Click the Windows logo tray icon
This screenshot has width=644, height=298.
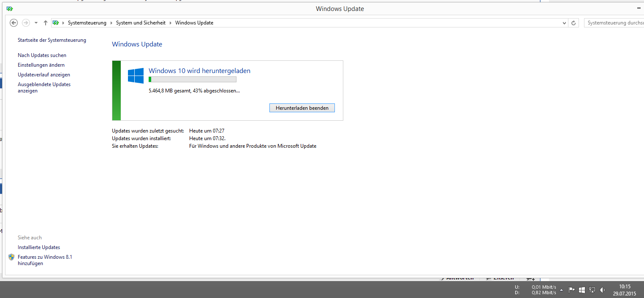click(582, 290)
